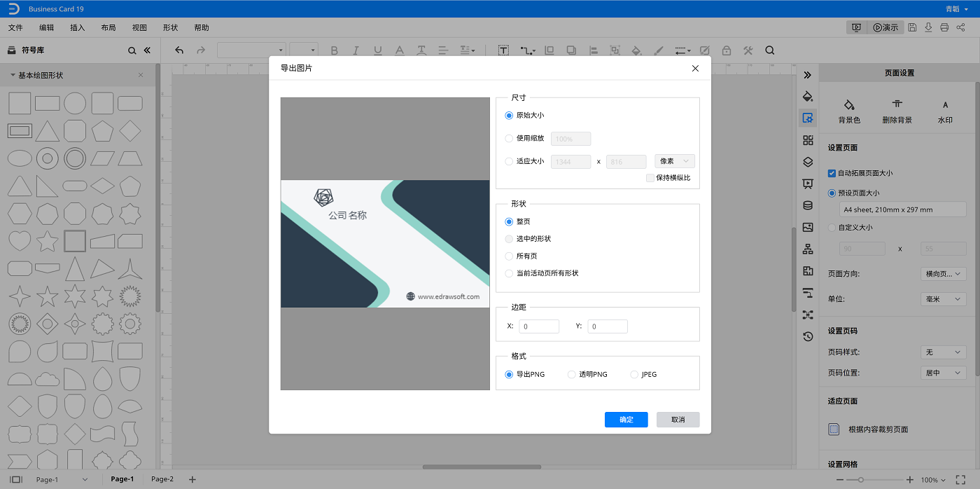Switch to the Page-2 tab

click(162, 479)
